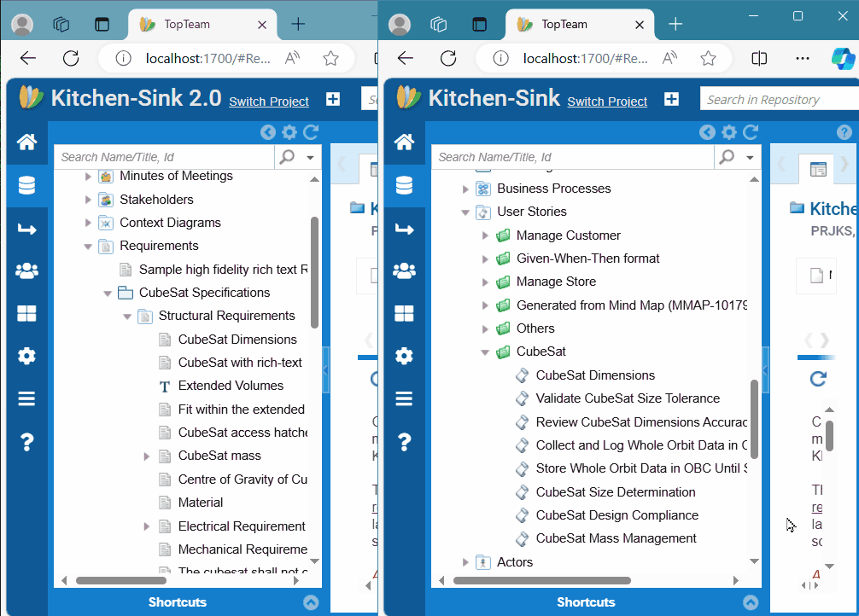Select the repository database icon in the left window
Viewport: 859px width, 616px height.
point(26,186)
